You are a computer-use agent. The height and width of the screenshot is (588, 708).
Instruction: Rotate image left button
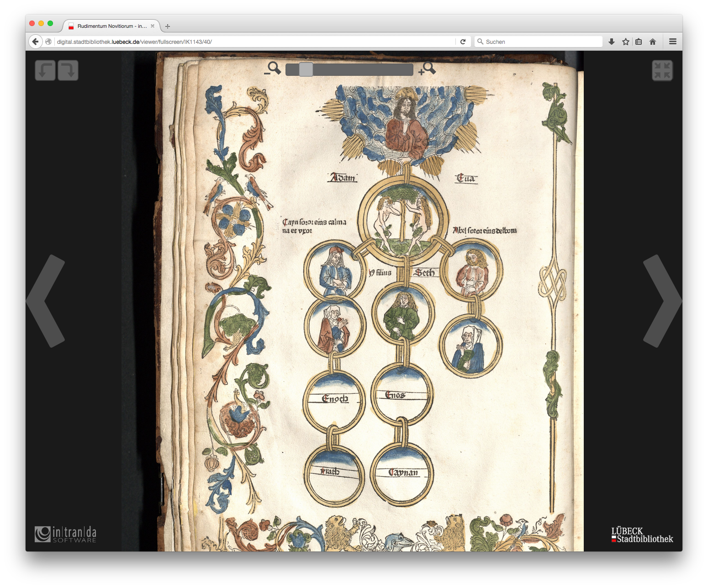point(45,70)
